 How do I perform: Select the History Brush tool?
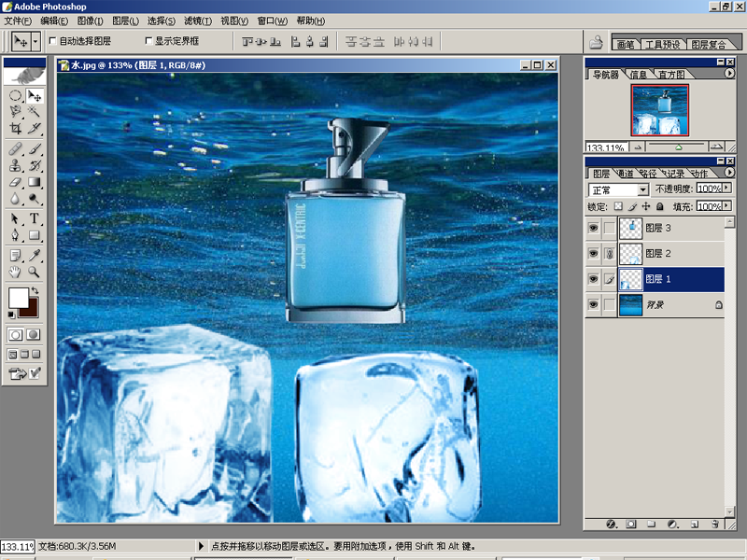(x=34, y=165)
